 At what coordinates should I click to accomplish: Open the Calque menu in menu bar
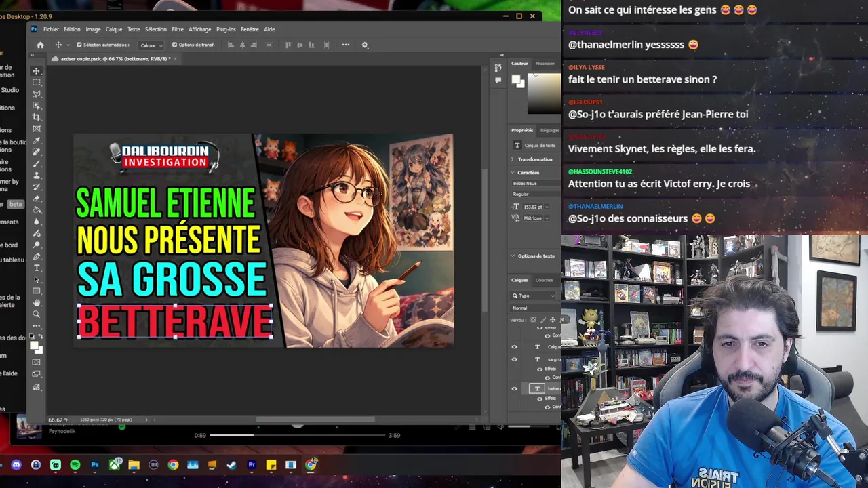(x=114, y=29)
